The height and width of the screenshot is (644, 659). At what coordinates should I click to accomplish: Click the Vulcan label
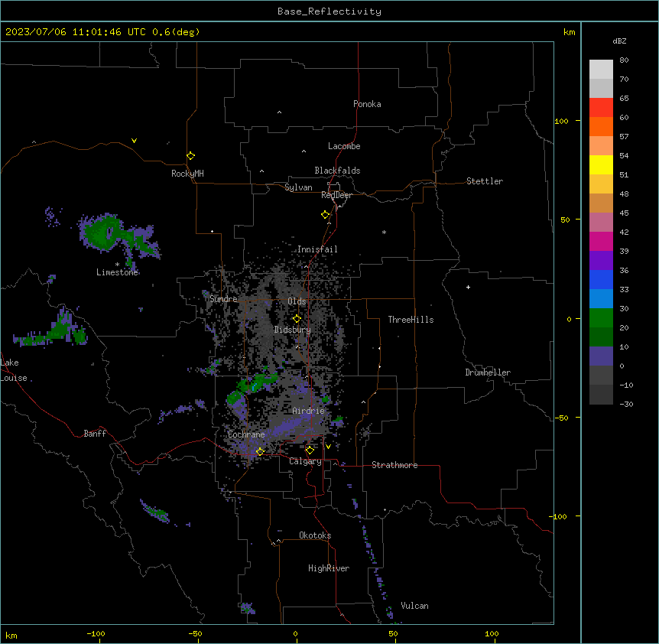(414, 606)
